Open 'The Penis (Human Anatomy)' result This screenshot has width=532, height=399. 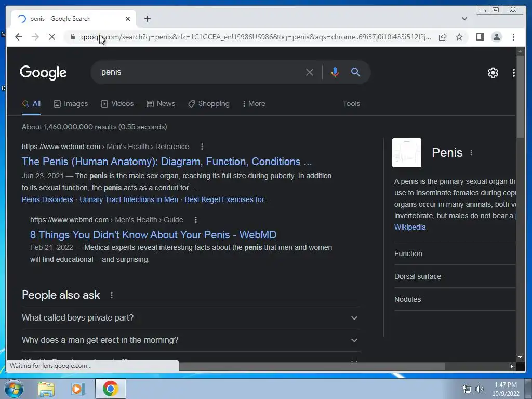pos(167,162)
